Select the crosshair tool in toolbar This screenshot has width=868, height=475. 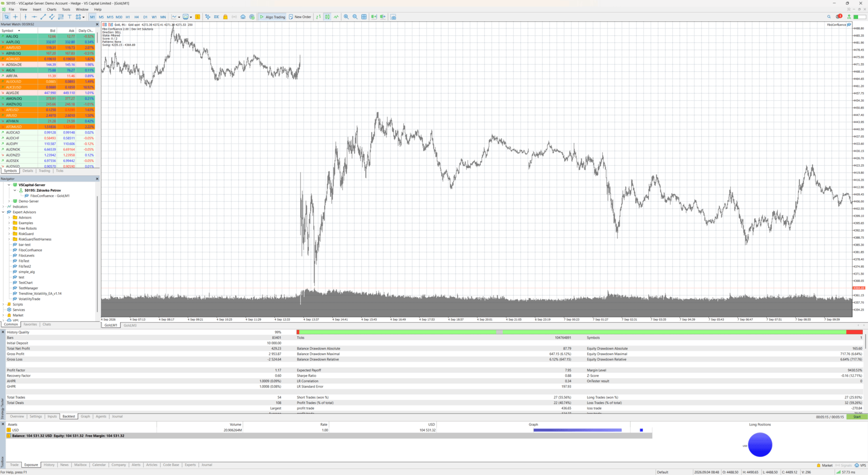pyautogui.click(x=15, y=17)
